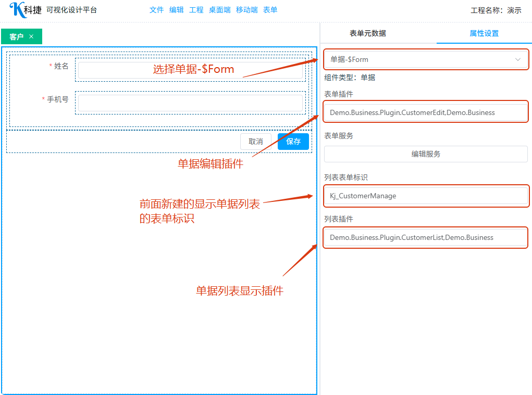The image size is (532, 395).
Task: Click the 保存 button
Action: (293, 142)
